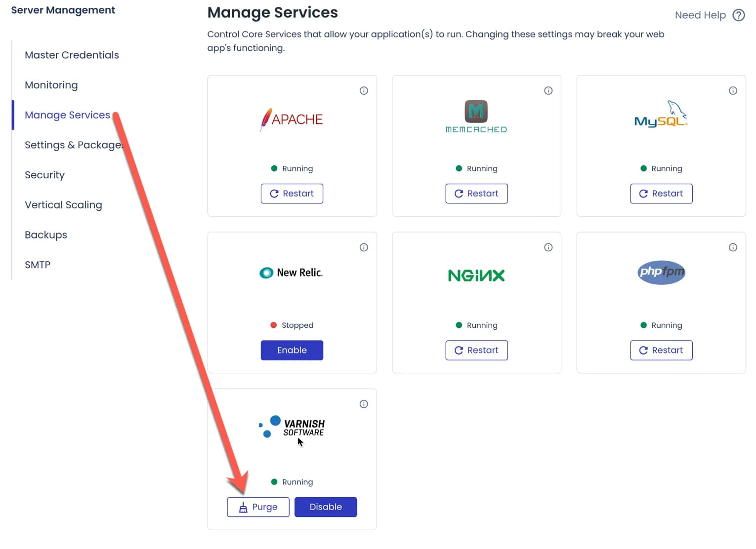
Task: Click the broom icon inside the Purge button
Action: (243, 507)
